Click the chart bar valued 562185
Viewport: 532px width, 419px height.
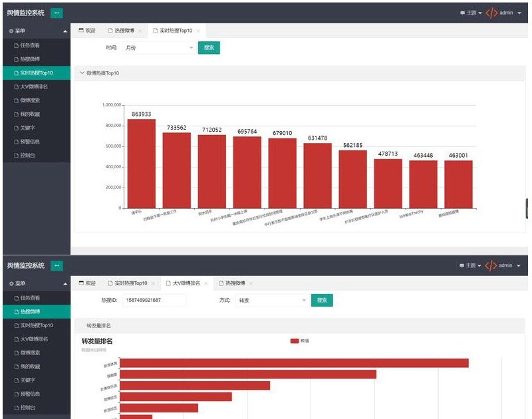[x=353, y=179]
